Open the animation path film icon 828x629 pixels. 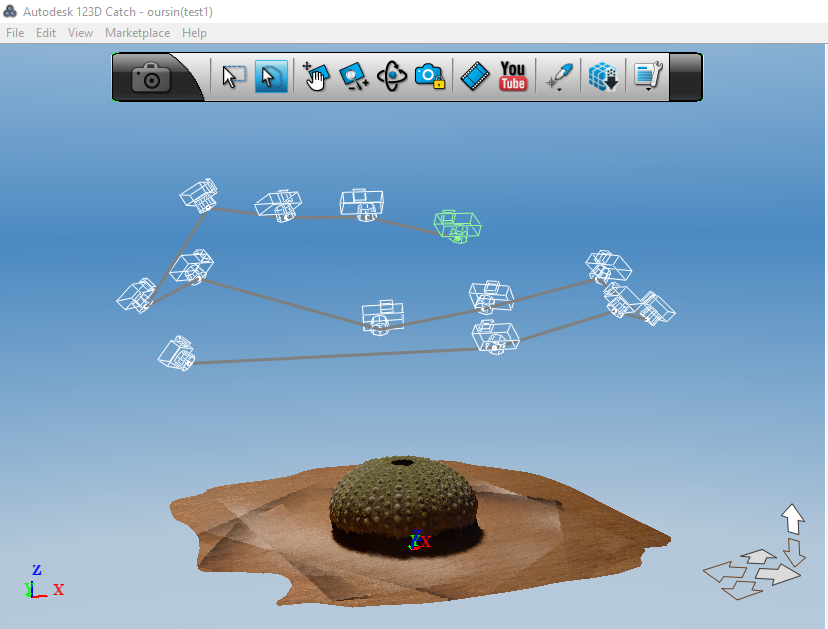475,77
